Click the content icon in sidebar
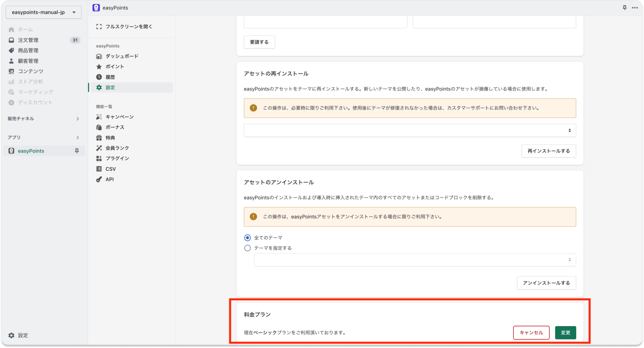Viewport: 644px width, 348px height. tap(11, 71)
